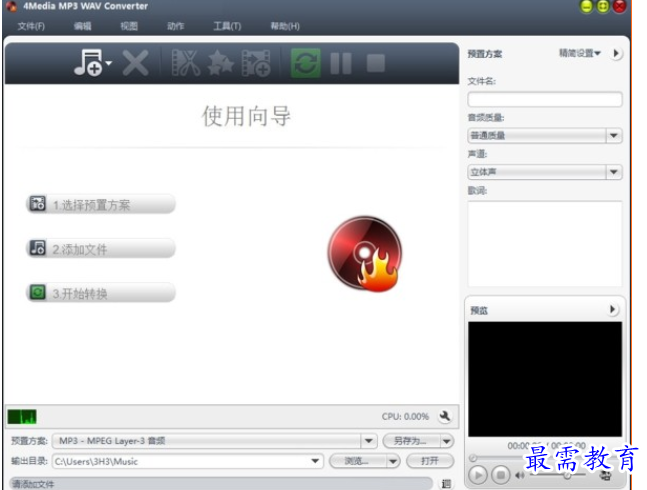Click the 文件名 input field
Image resolution: width=647 pixels, height=490 pixels.
(545, 99)
